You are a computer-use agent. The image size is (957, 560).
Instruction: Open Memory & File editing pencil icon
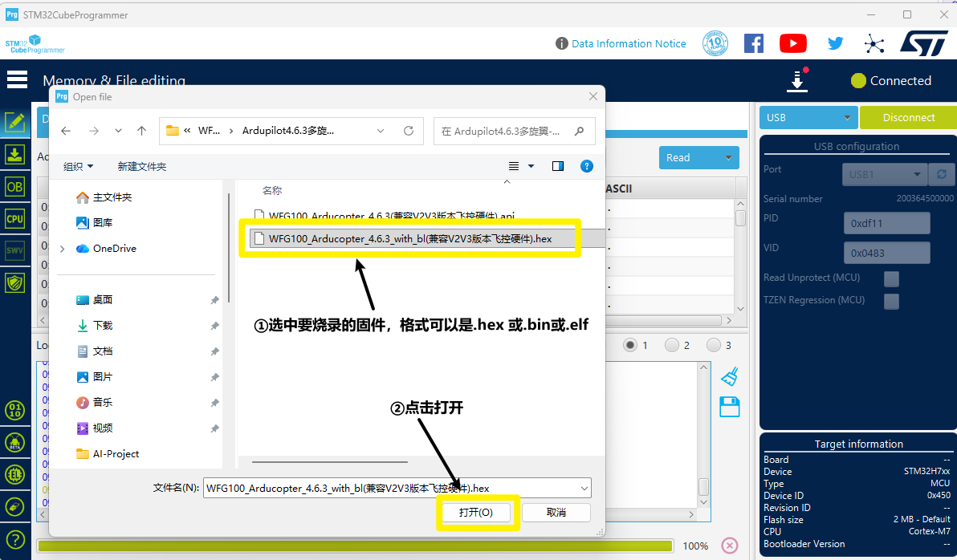coord(14,123)
